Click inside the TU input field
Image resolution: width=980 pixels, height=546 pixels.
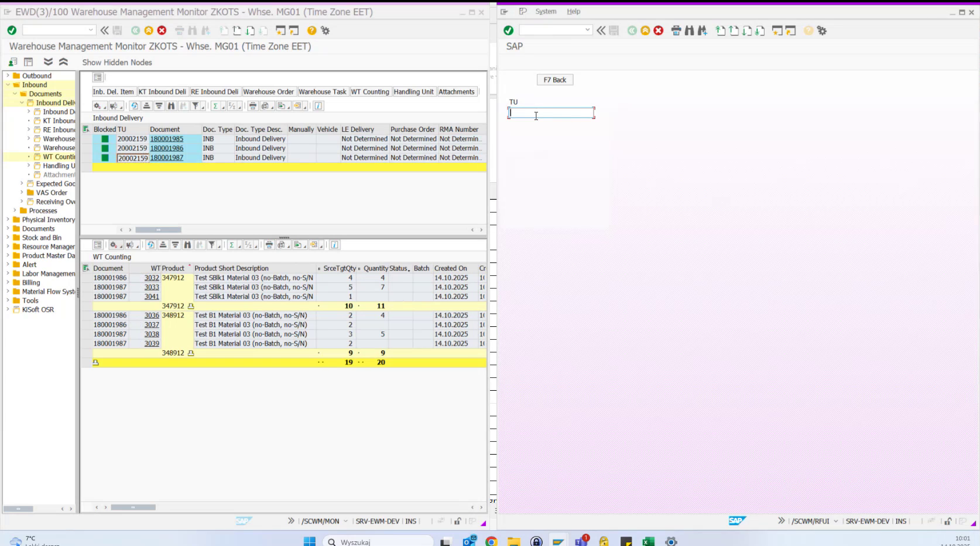(x=550, y=112)
